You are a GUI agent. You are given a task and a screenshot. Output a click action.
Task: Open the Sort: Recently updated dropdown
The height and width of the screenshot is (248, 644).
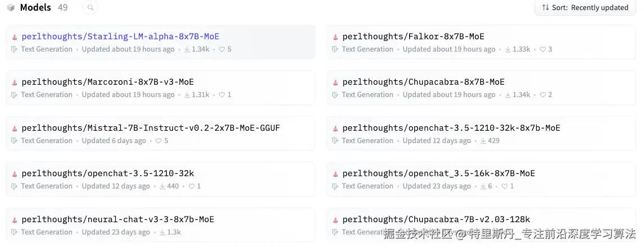click(x=584, y=8)
